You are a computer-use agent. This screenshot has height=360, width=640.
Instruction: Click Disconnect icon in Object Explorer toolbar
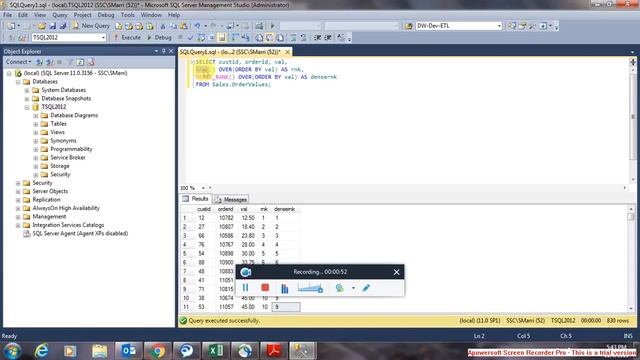[49, 62]
